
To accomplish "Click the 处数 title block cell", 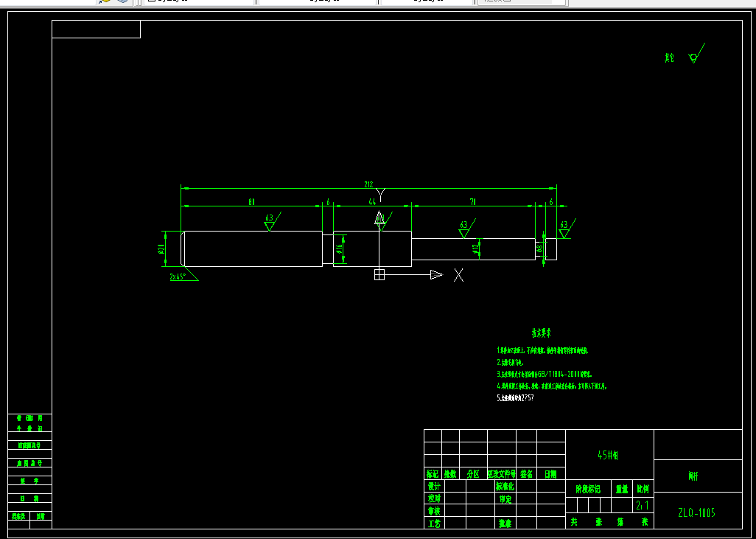I will [x=450, y=474].
